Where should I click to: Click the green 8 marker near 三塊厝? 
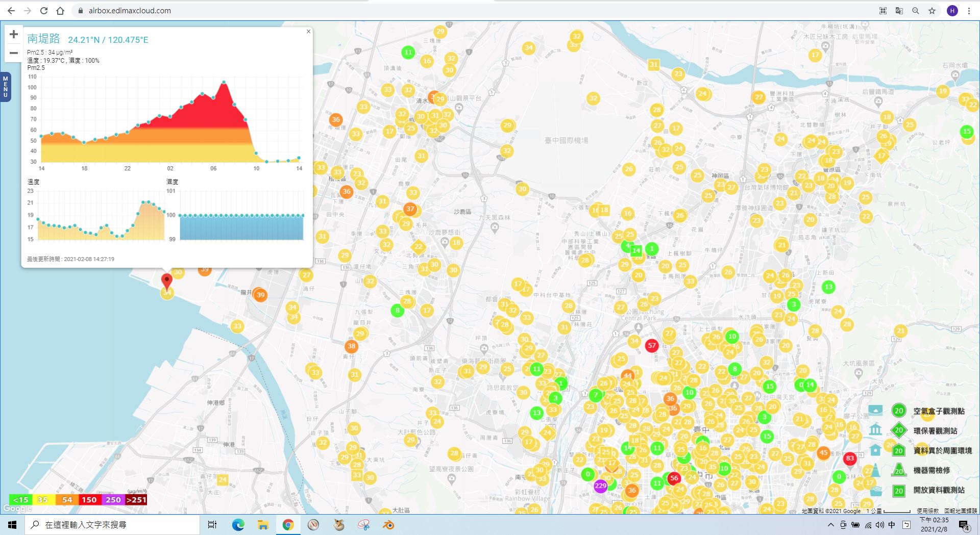tap(398, 310)
